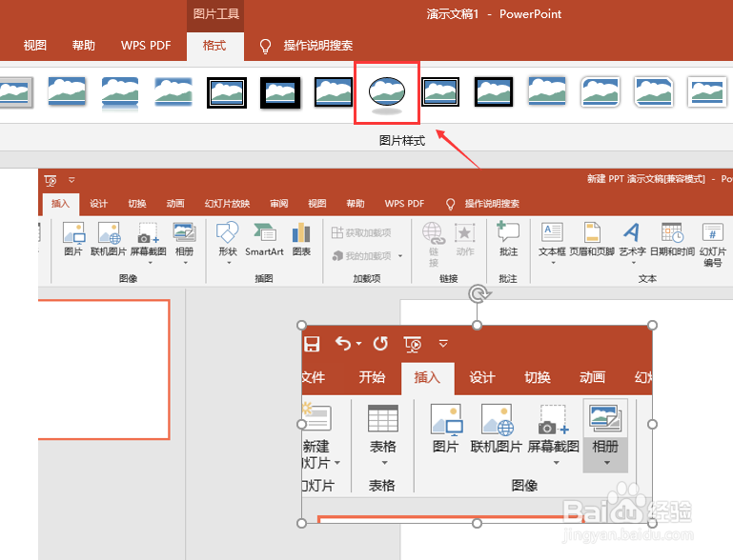Select the 插入 tab left of the small 设计 tab
This screenshot has width=733, height=560.
(x=60, y=204)
